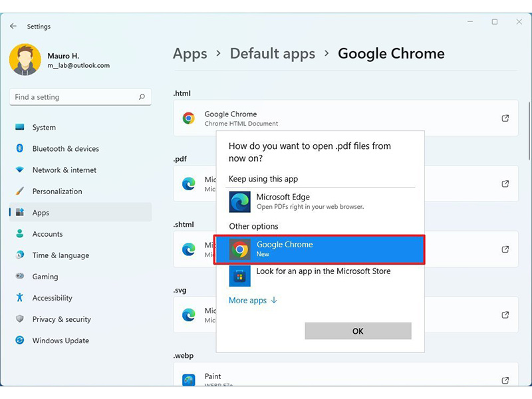Minimize the Settings window

click(470, 22)
